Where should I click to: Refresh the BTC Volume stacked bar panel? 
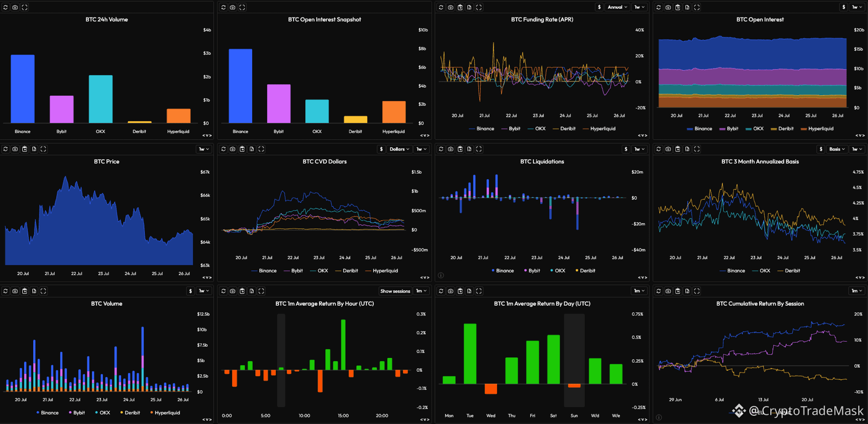(x=6, y=291)
